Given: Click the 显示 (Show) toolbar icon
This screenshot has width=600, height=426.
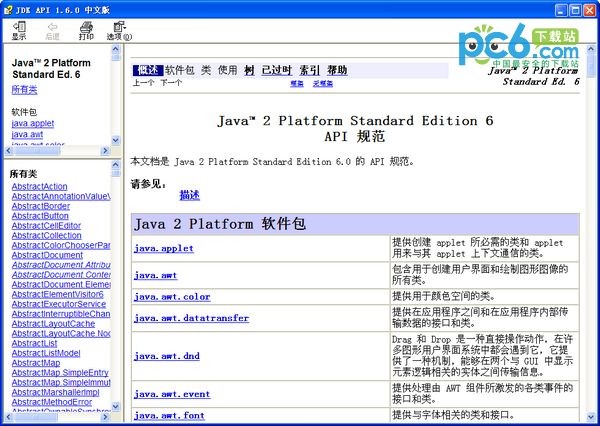Looking at the screenshot, I should tap(19, 29).
